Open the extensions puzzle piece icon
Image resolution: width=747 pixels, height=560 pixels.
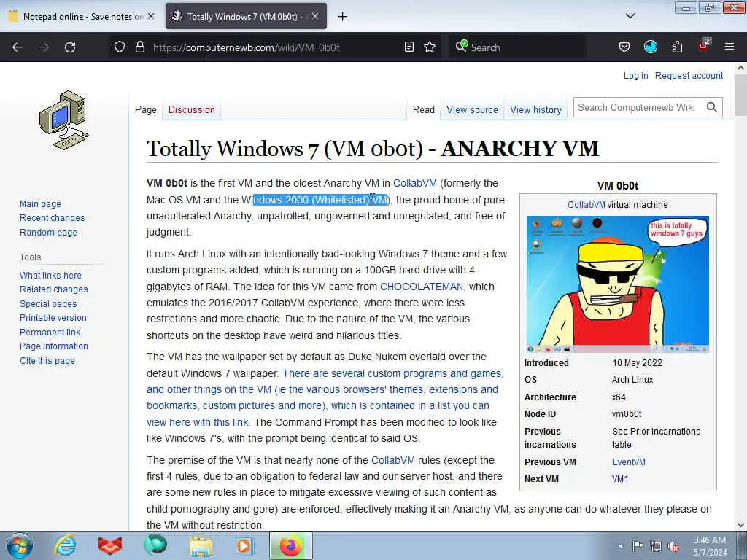677,47
